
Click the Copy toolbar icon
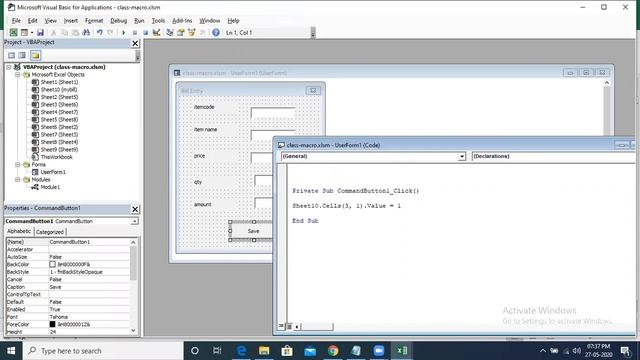(x=64, y=32)
